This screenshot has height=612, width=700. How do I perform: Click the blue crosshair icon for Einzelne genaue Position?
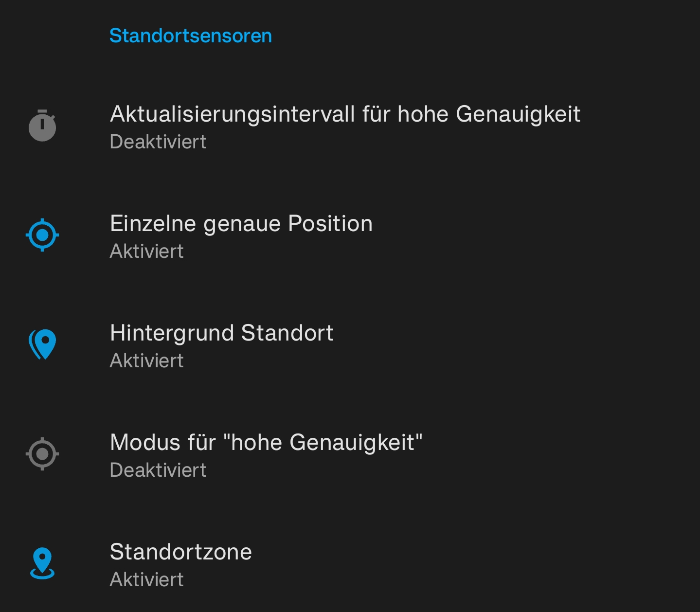point(42,235)
